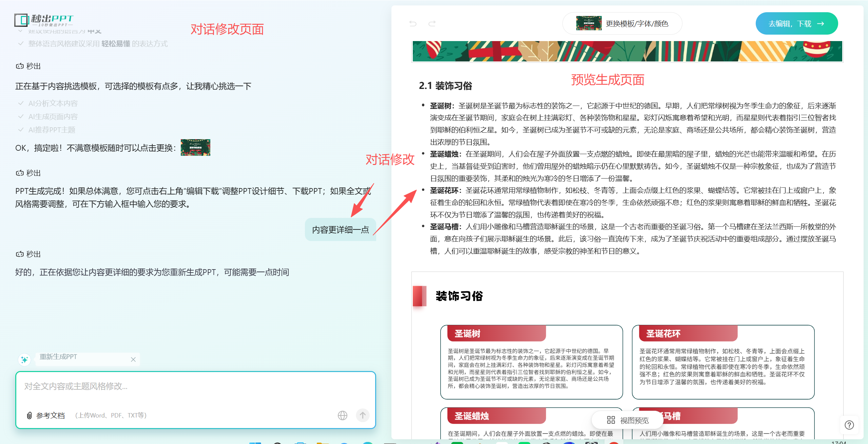The width and height of the screenshot is (868, 444).
Task: Click the Christmas template thumbnail in chat
Action: coord(195,147)
